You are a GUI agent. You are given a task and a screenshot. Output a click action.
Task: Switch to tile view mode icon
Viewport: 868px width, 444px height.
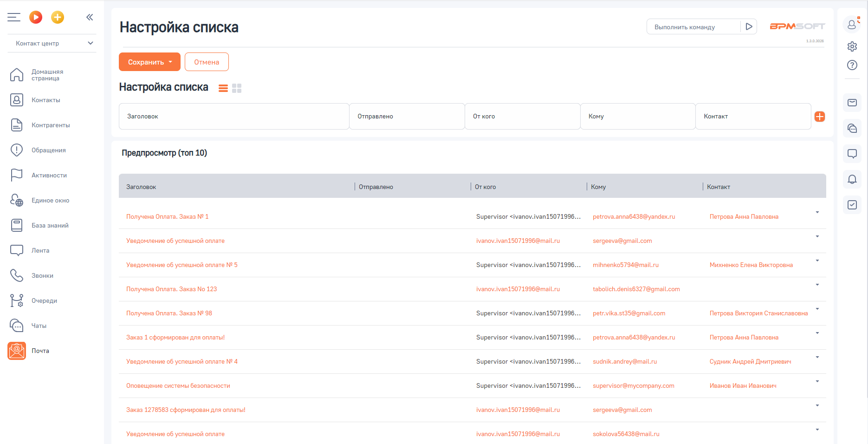237,88
